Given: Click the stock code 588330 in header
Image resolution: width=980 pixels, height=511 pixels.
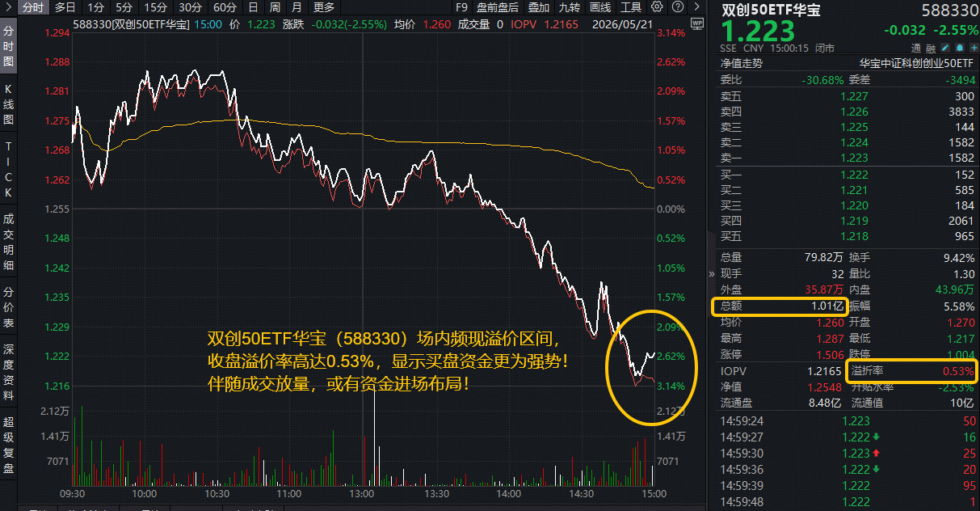Looking at the screenshot, I should [x=948, y=11].
